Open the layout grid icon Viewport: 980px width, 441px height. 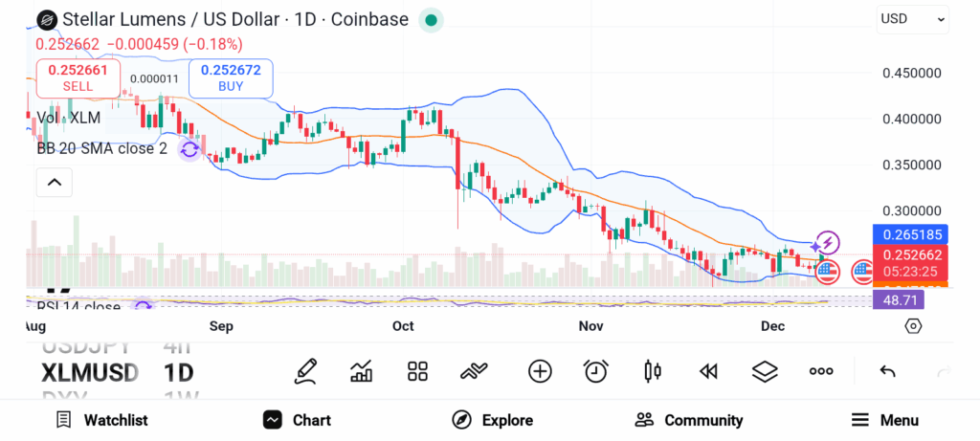click(417, 371)
